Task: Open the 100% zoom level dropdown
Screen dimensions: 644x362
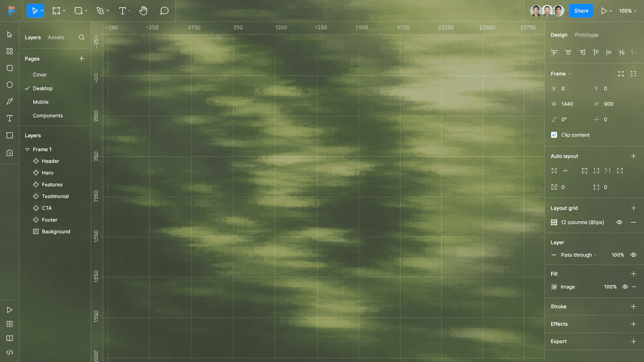Action: [628, 11]
